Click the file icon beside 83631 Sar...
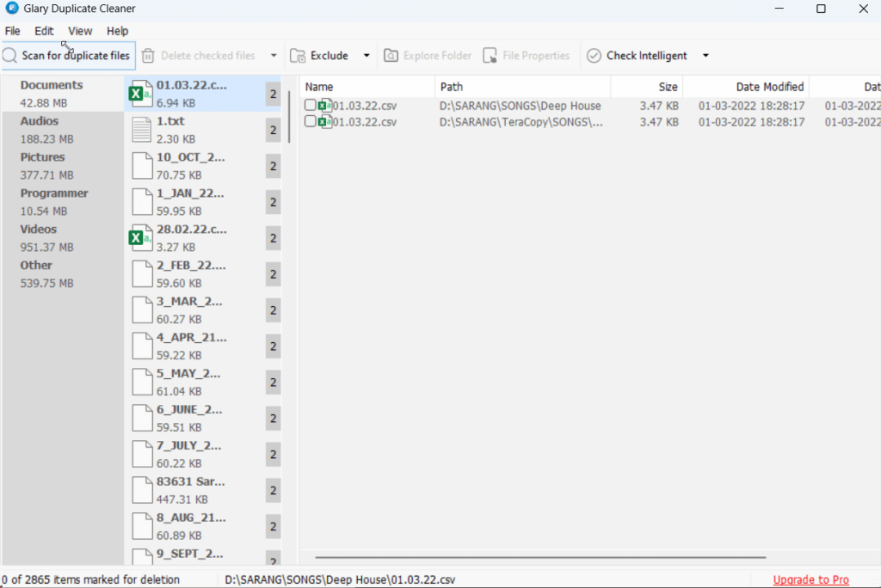This screenshot has height=588, width=881. (142, 490)
